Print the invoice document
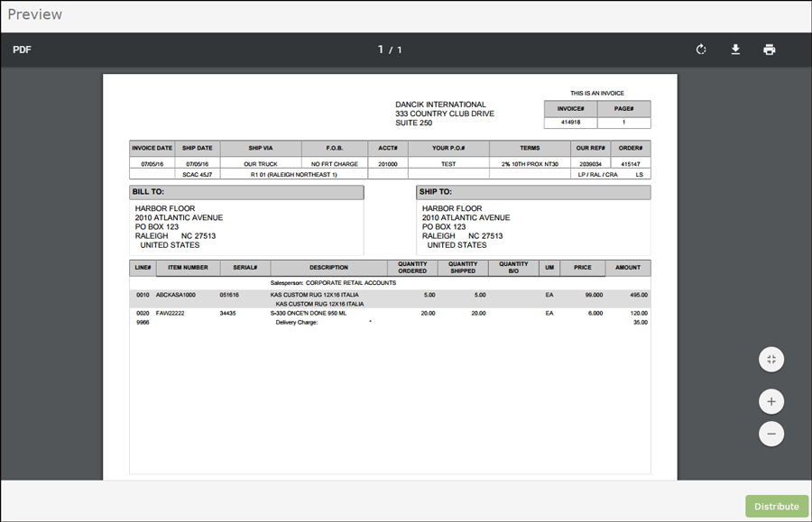 click(769, 50)
